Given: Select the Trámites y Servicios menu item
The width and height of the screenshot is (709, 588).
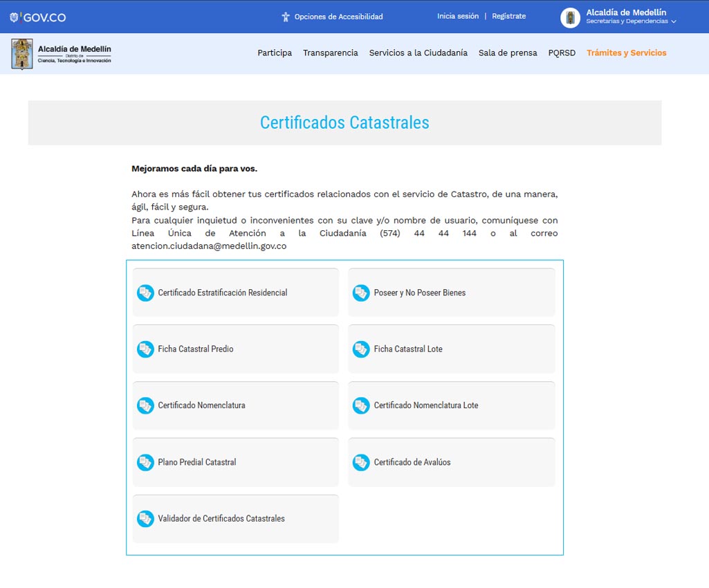Looking at the screenshot, I should pyautogui.click(x=626, y=53).
